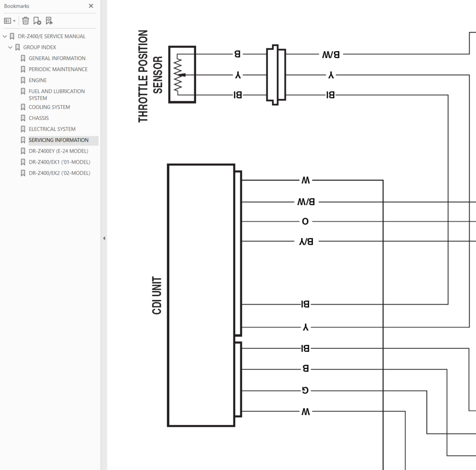Viewport: 476px width, 470px height.
Task: Open DR-Z400EY (E-24 MODEL) bookmark
Action: (58, 151)
